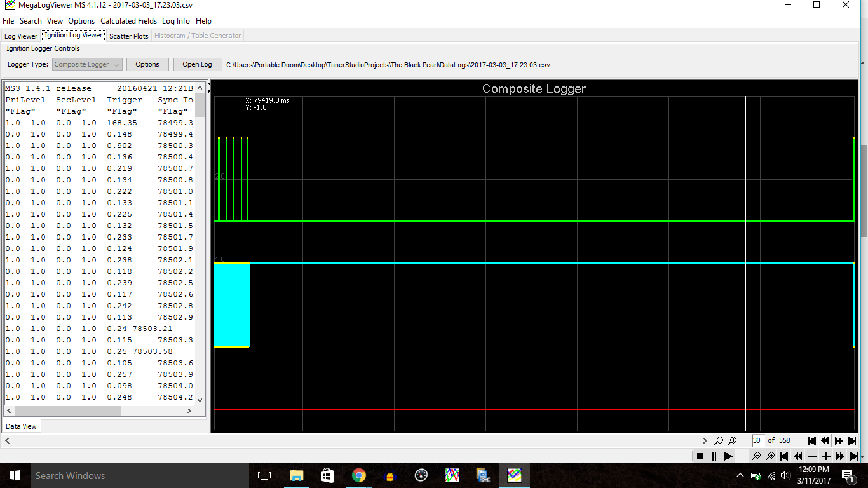
Task: Stop the log playback
Action: (x=700, y=456)
